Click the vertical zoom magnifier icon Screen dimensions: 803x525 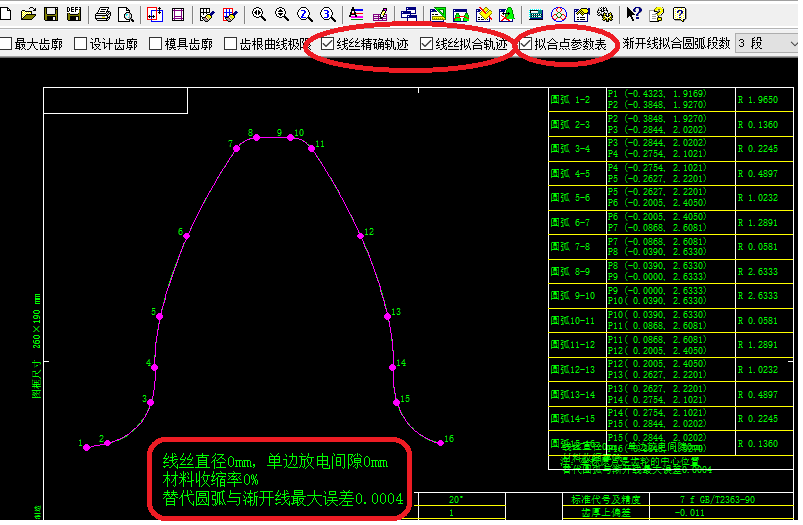click(x=282, y=14)
